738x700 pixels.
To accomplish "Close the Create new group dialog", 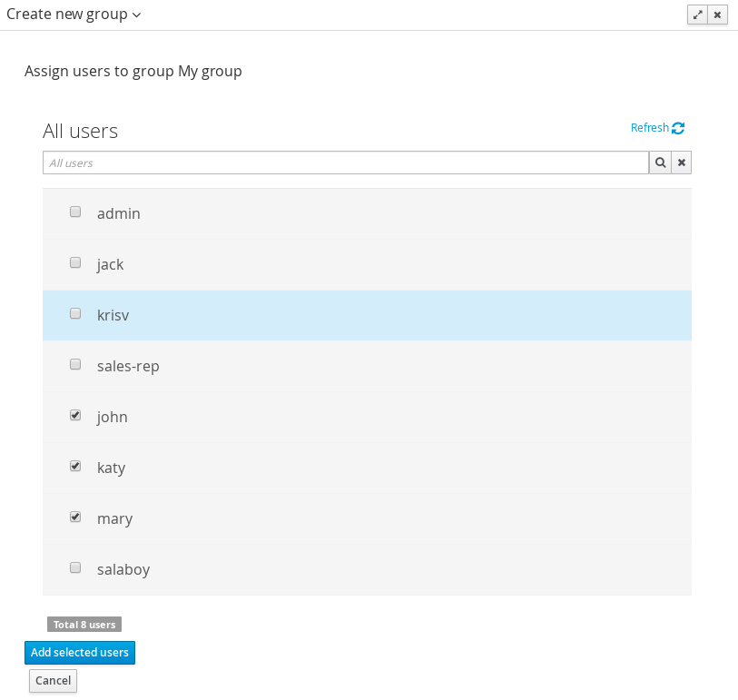I will click(x=718, y=15).
